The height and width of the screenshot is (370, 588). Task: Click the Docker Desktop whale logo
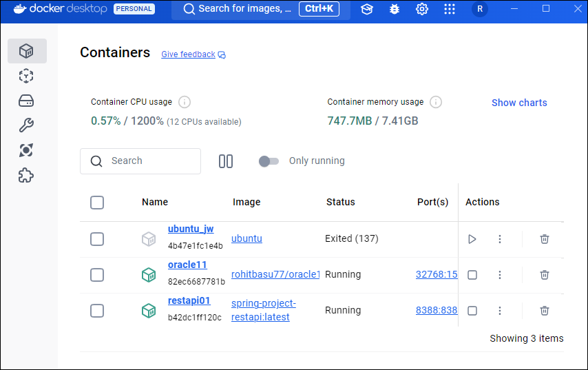click(19, 9)
